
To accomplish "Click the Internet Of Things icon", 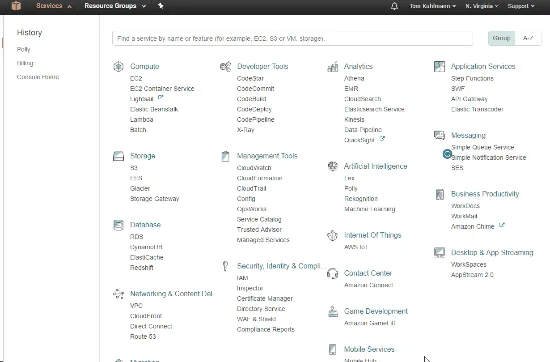I will (333, 235).
